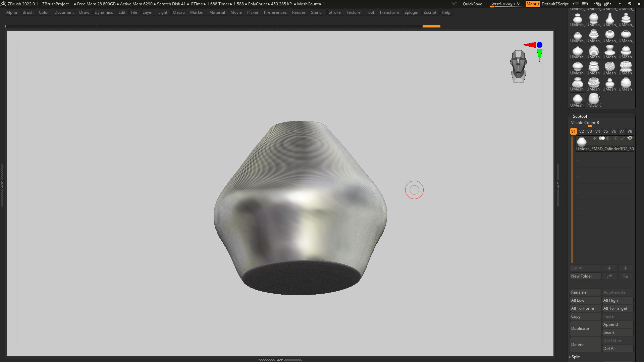Activate visibility set V1
This screenshot has width=644, height=362.
(x=573, y=131)
